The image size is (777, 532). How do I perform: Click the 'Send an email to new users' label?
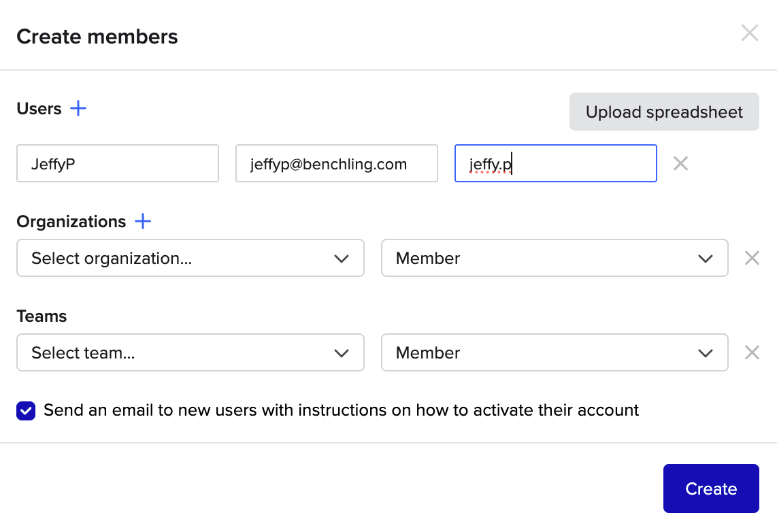coord(341,410)
